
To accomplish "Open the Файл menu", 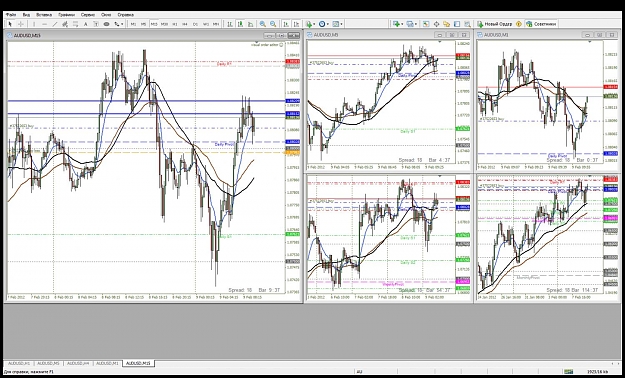I will pyautogui.click(x=11, y=15).
